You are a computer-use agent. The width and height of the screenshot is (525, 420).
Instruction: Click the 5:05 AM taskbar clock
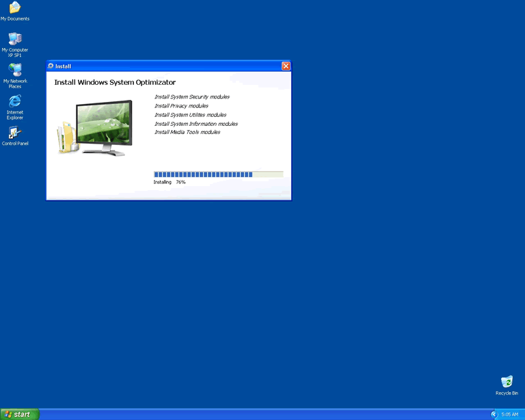click(510, 415)
